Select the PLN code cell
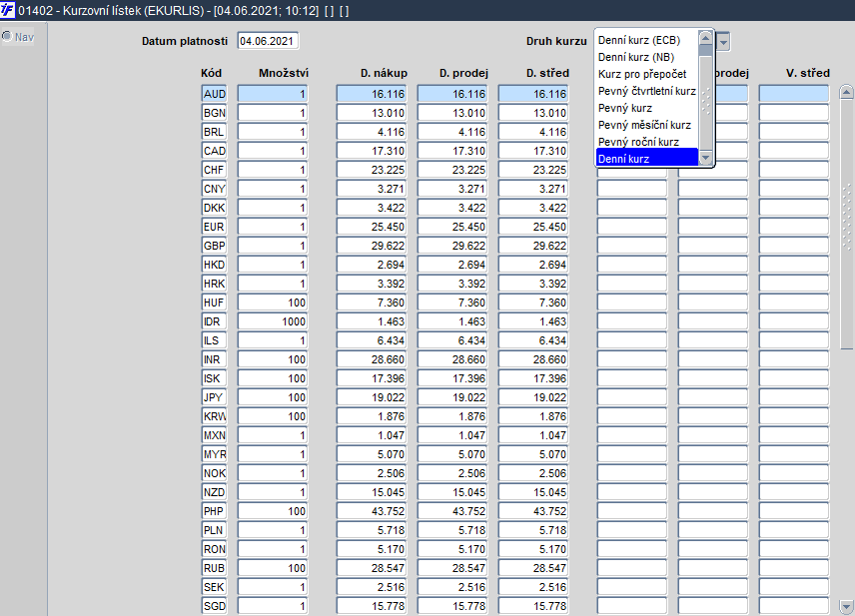 [x=214, y=530]
